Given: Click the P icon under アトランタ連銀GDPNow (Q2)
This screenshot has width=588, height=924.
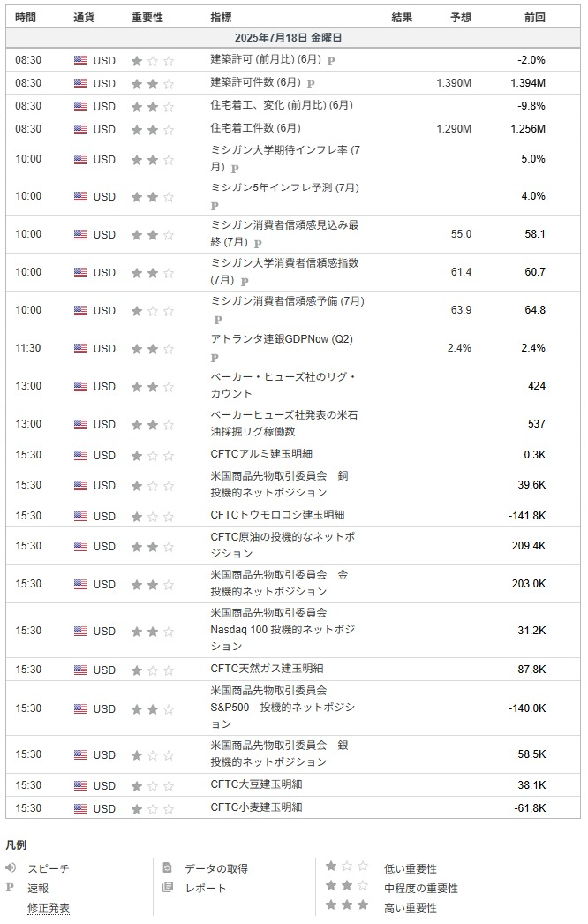Looking at the screenshot, I should (x=215, y=358).
